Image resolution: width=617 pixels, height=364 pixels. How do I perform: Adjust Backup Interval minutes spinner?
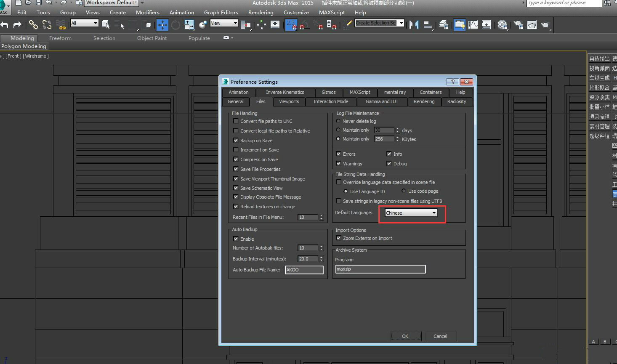[x=322, y=259]
